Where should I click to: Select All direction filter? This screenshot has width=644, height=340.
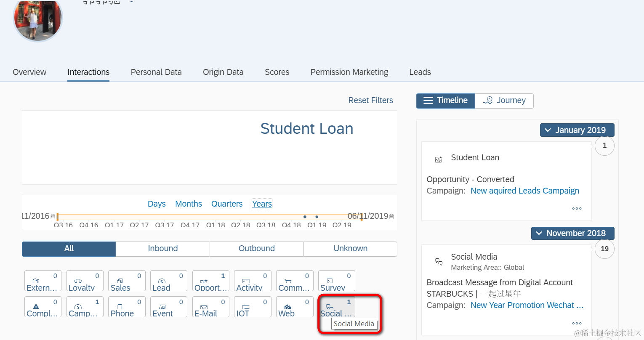(x=69, y=249)
